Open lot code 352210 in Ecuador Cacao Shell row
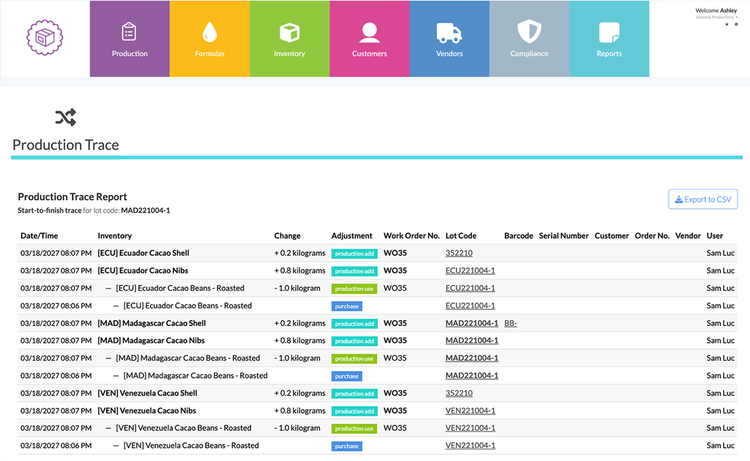The width and height of the screenshot is (750, 461). click(459, 253)
